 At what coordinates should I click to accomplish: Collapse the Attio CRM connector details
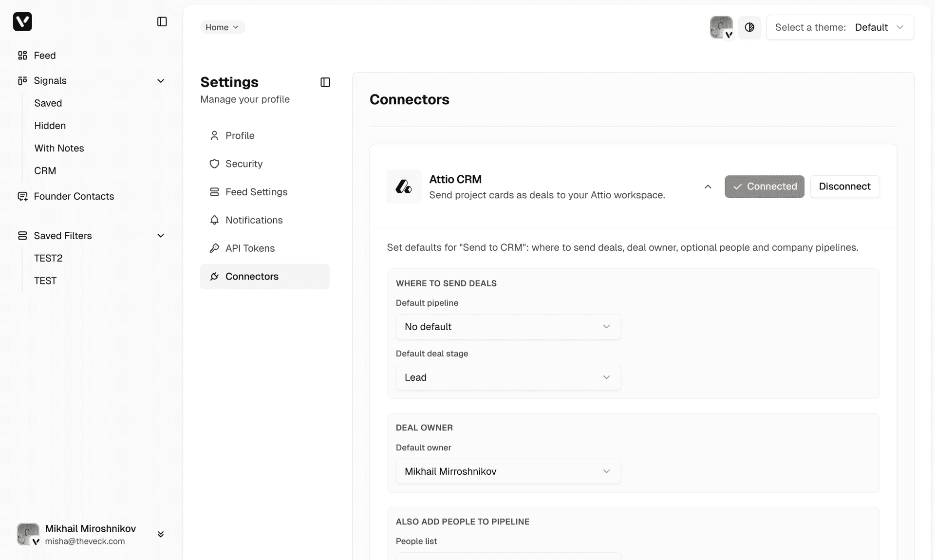click(x=708, y=187)
